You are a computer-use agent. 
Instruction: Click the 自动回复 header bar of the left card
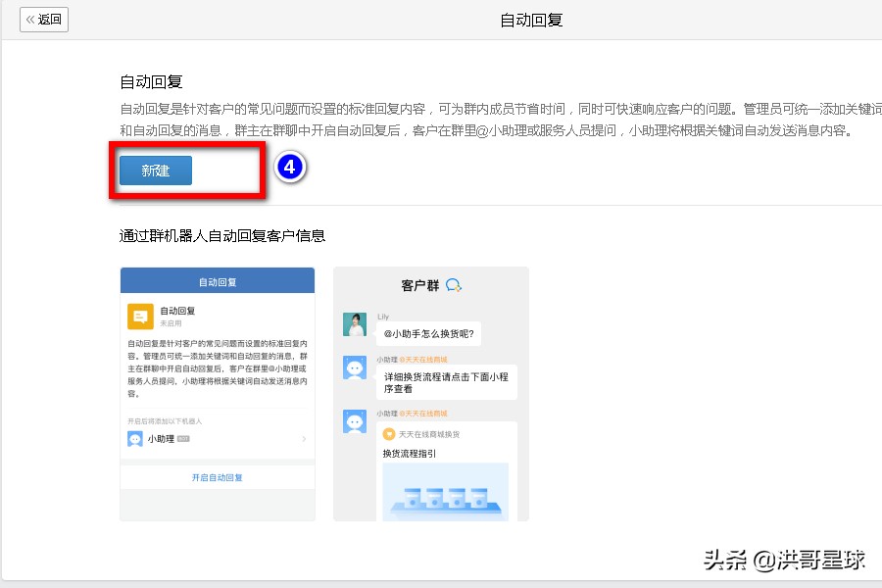point(218,281)
